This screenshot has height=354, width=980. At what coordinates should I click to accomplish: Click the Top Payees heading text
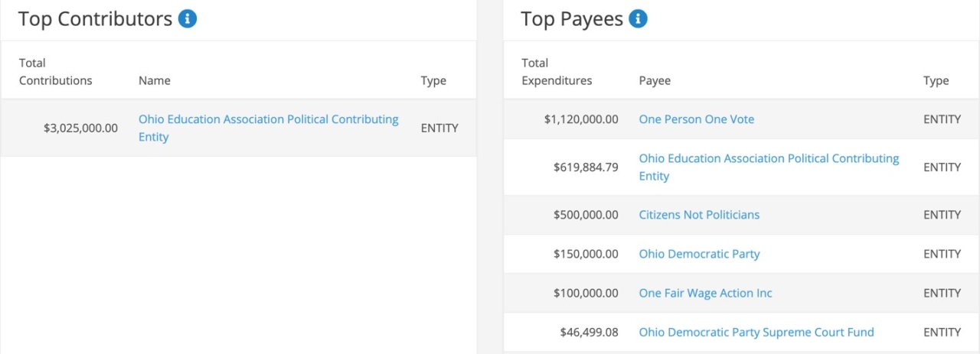tap(572, 19)
